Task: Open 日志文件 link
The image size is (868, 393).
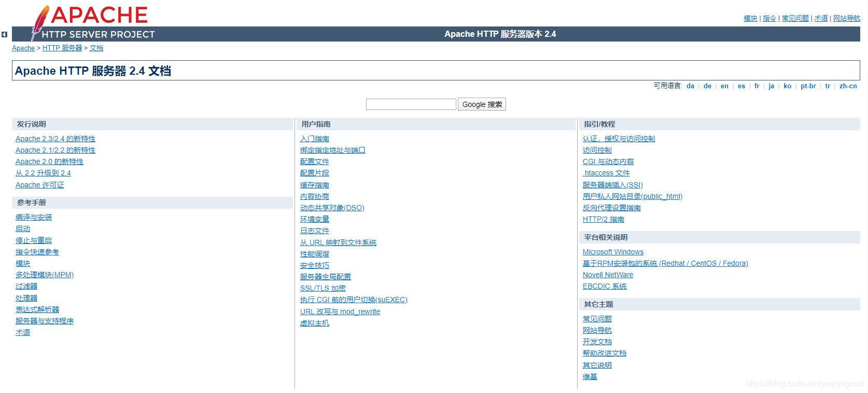Action: point(315,231)
